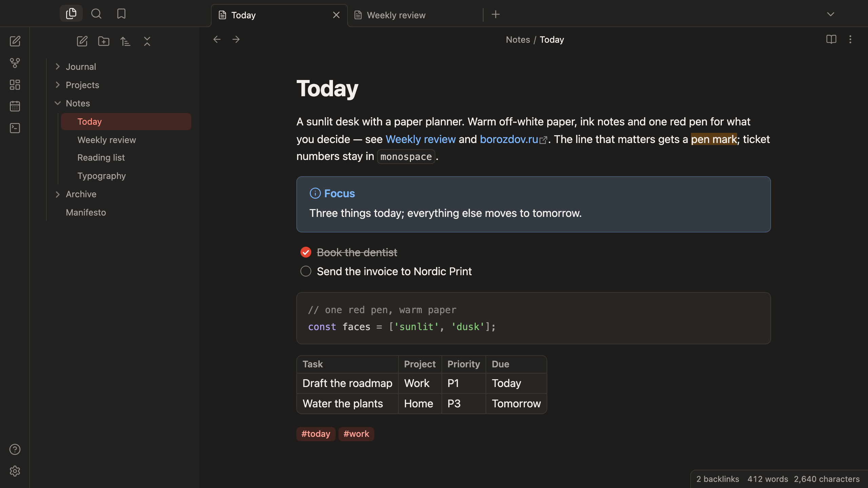Follow the Weekly review internal link

click(x=420, y=139)
